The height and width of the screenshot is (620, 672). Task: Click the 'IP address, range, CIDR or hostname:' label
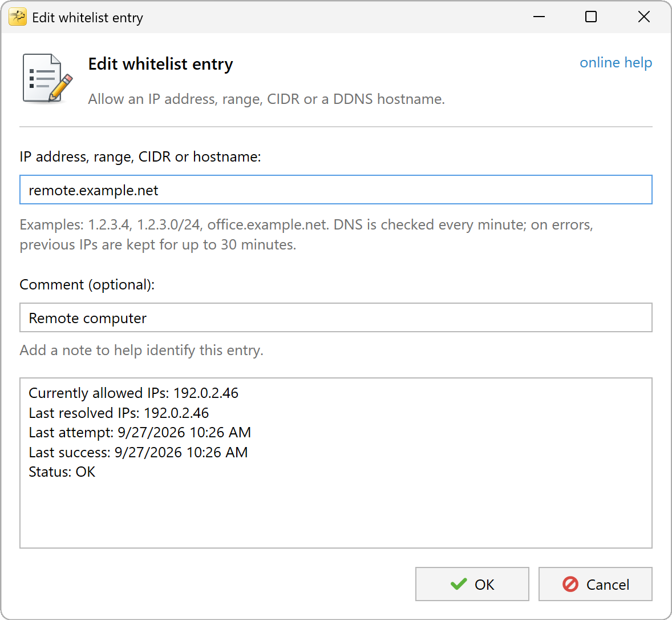(140, 157)
